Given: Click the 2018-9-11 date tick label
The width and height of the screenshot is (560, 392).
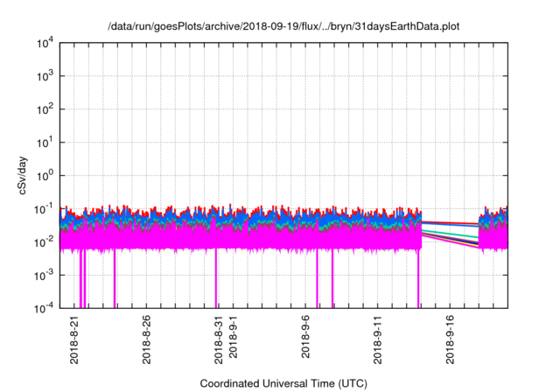Looking at the screenshot, I should [377, 339].
